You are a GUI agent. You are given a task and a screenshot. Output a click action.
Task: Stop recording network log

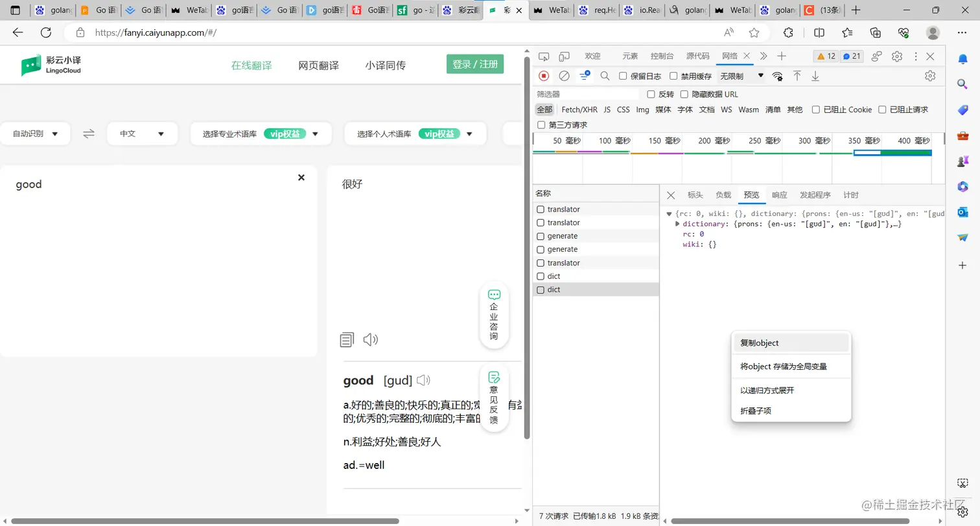point(544,76)
